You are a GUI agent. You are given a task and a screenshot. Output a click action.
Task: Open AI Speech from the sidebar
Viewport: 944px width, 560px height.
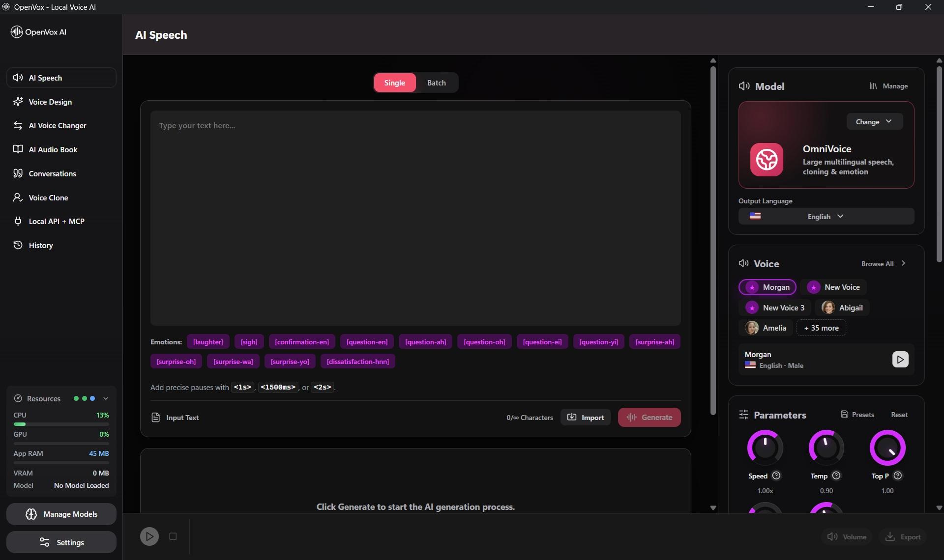[61, 78]
